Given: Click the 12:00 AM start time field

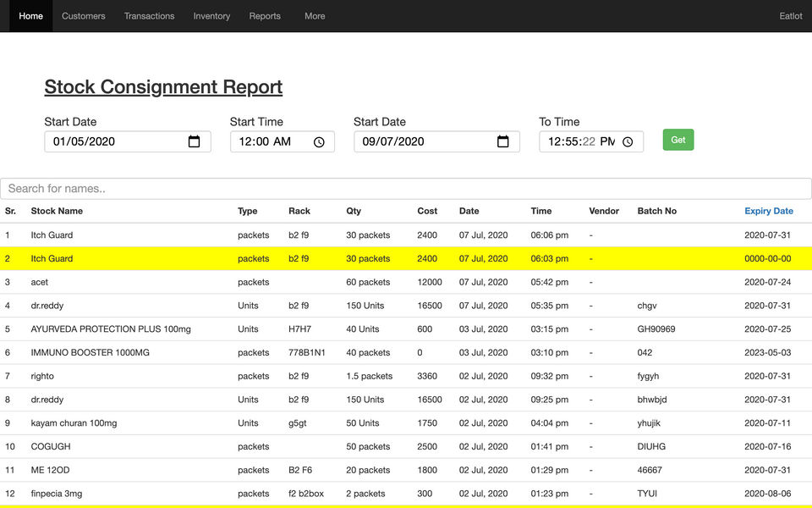Looking at the screenshot, I should click(x=283, y=141).
